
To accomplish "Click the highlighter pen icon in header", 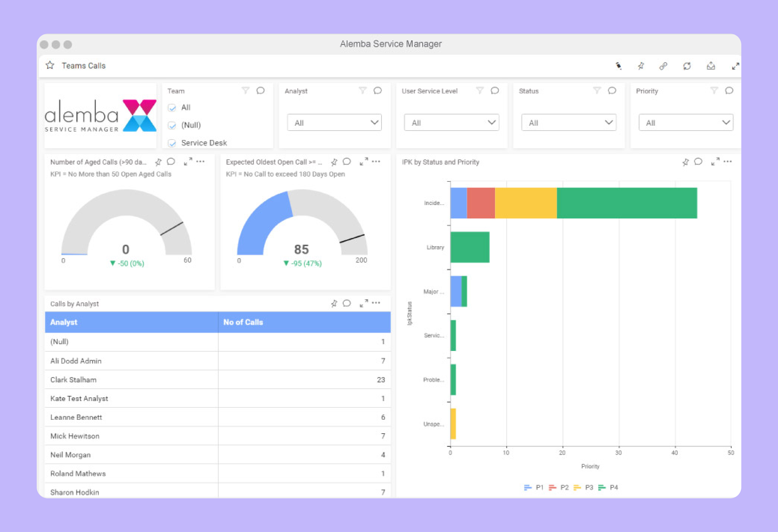I will [619, 66].
